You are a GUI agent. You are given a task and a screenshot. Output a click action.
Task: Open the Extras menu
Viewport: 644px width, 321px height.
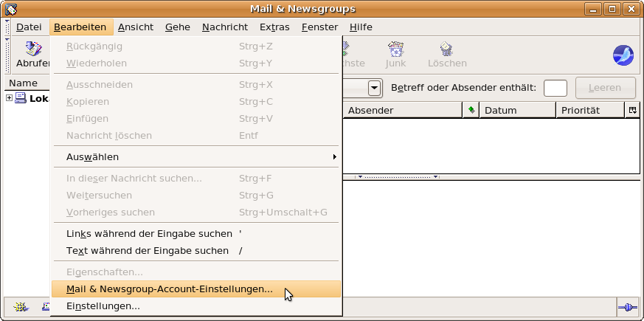click(x=274, y=27)
